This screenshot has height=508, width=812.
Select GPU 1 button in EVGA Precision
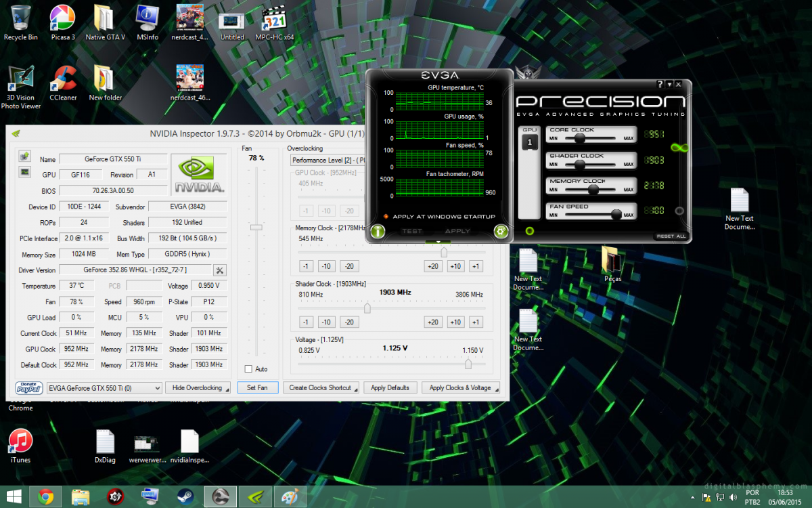click(530, 142)
